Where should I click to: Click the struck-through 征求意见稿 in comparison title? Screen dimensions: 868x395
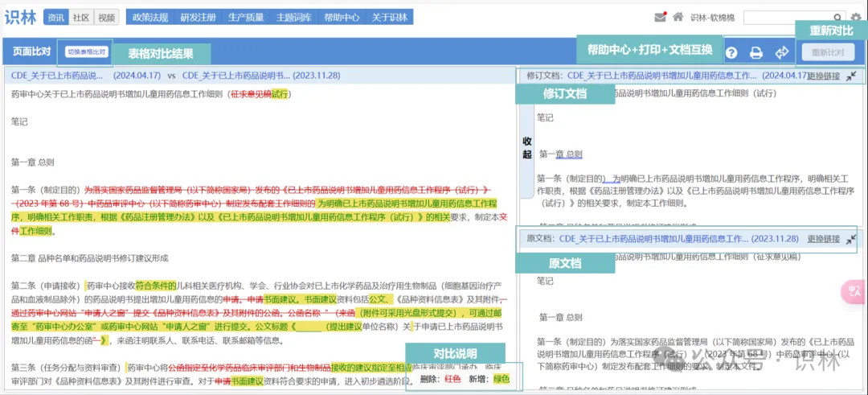point(251,94)
